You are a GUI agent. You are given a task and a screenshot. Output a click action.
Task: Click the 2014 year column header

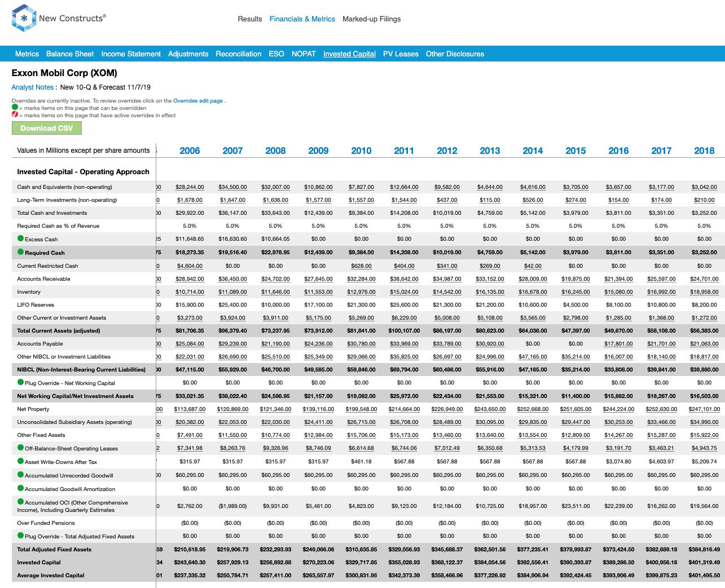533,151
